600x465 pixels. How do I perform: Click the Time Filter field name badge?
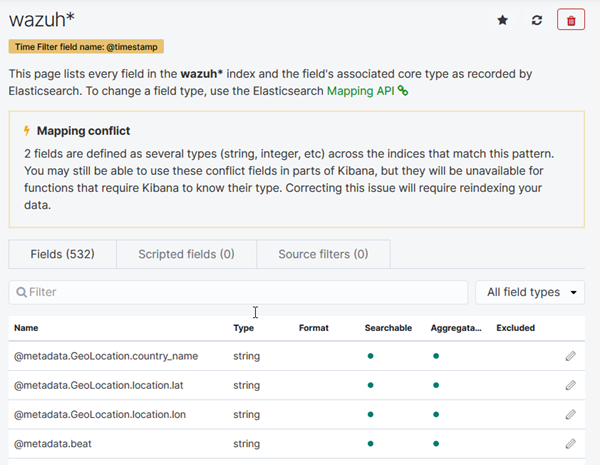86,47
